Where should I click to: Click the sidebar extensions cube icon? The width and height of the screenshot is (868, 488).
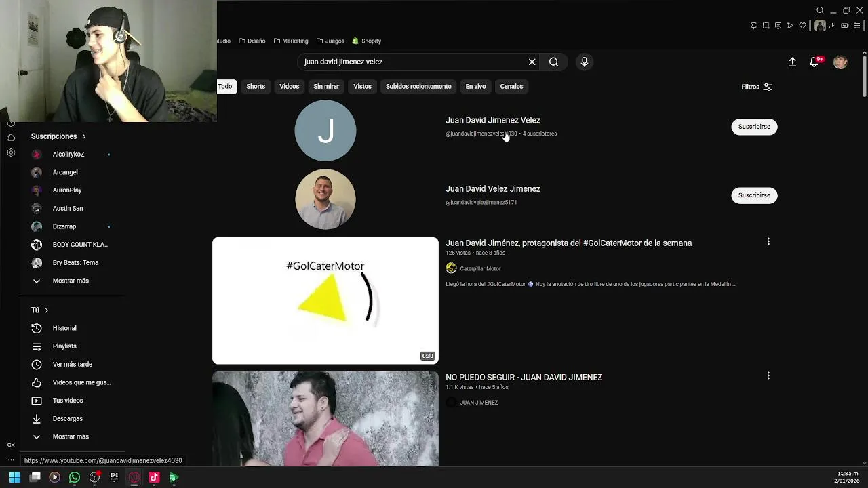[11, 138]
